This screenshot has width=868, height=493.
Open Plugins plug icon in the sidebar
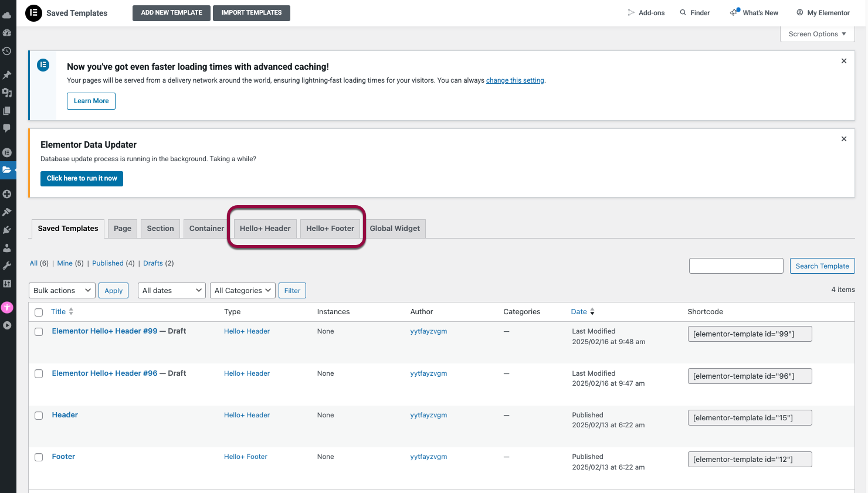tap(7, 230)
